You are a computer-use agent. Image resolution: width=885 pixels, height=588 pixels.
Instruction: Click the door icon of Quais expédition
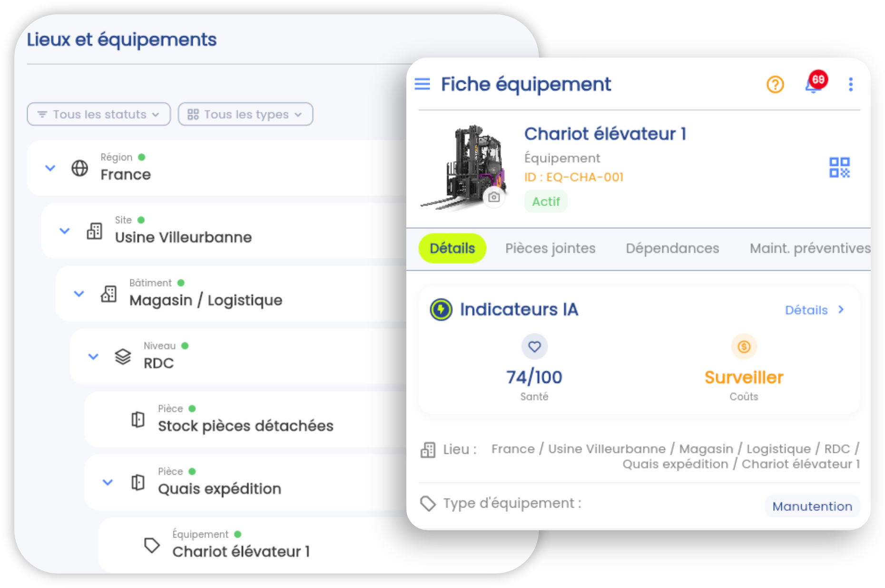138,482
